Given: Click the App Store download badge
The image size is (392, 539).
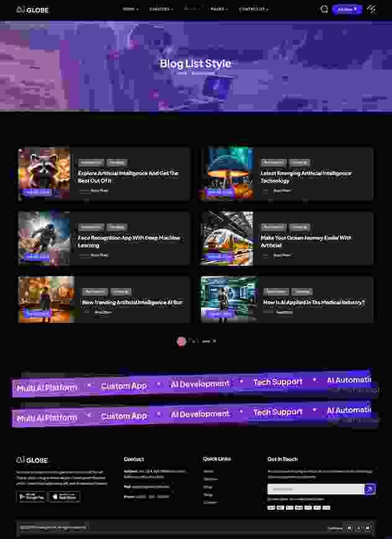Looking at the screenshot, I should (x=65, y=497).
